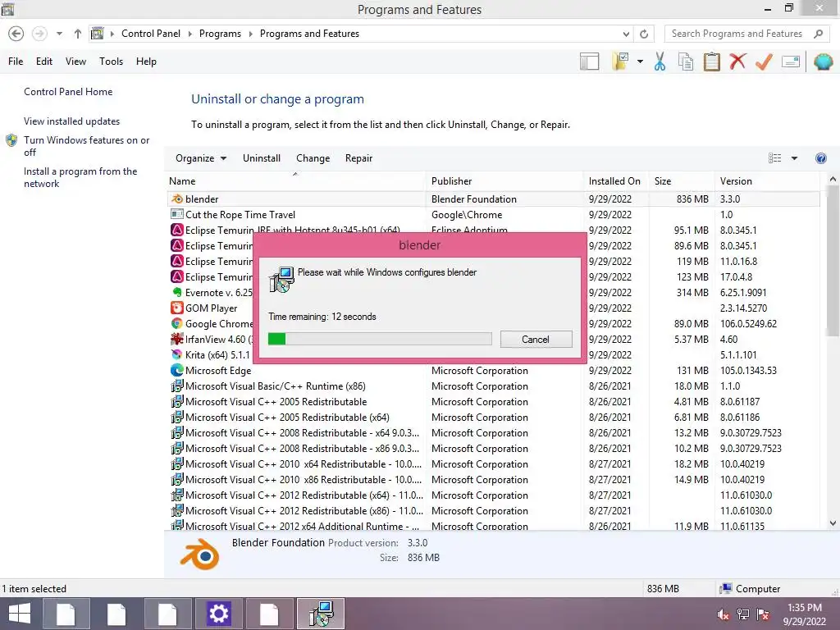
Task: Open the View menu
Action: (75, 62)
